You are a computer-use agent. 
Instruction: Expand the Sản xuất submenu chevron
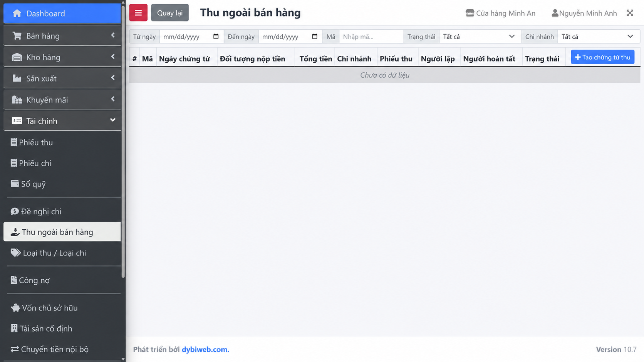click(113, 78)
